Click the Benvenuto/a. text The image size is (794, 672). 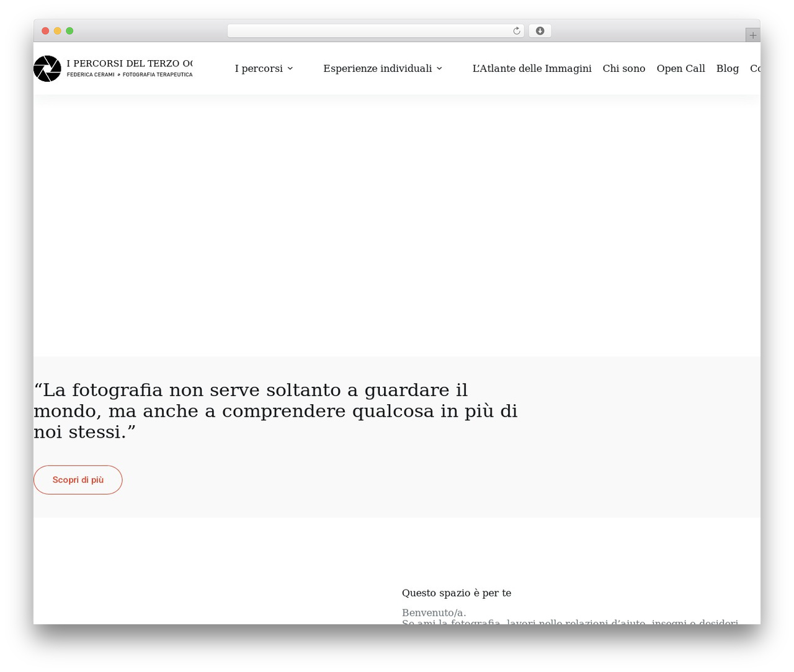434,613
